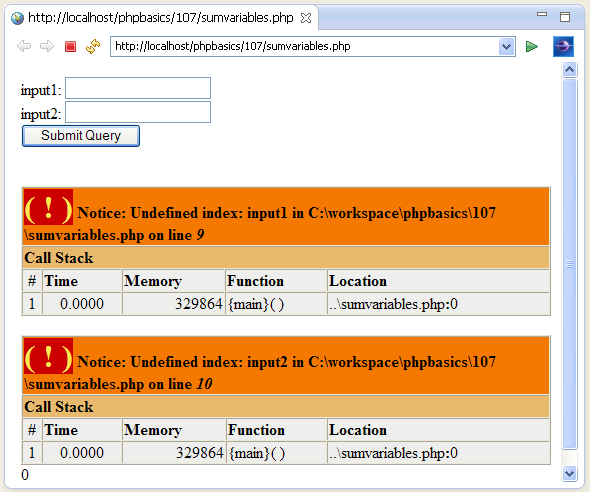The image size is (590, 492).
Task: Click the browser Back arrow icon
Action: coord(24,47)
